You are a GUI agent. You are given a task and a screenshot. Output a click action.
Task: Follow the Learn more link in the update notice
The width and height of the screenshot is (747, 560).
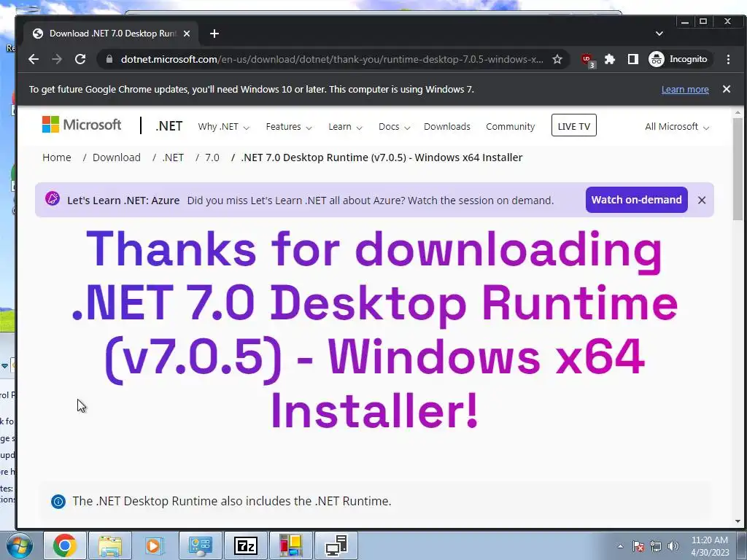pyautogui.click(x=684, y=89)
